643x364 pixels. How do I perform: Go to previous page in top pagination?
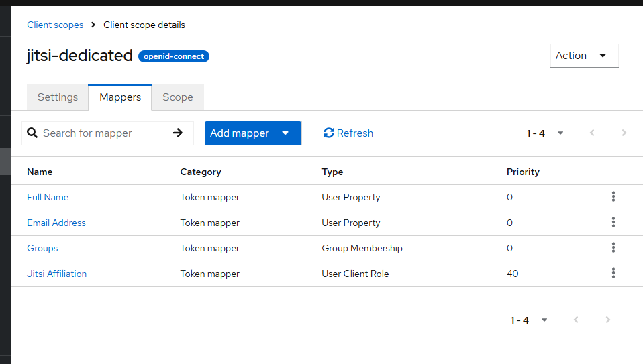(x=592, y=133)
